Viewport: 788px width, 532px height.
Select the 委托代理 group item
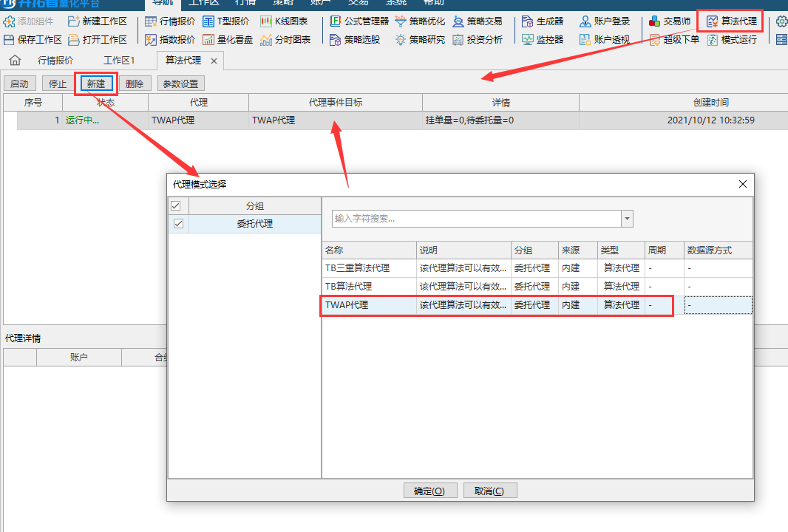point(255,224)
